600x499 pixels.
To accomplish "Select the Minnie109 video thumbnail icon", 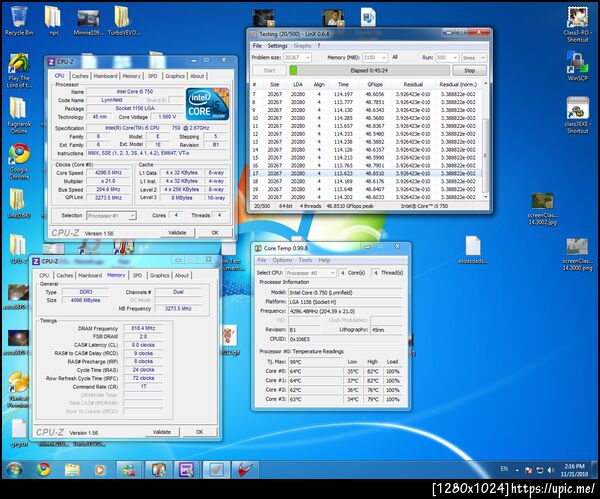I will point(88,22).
